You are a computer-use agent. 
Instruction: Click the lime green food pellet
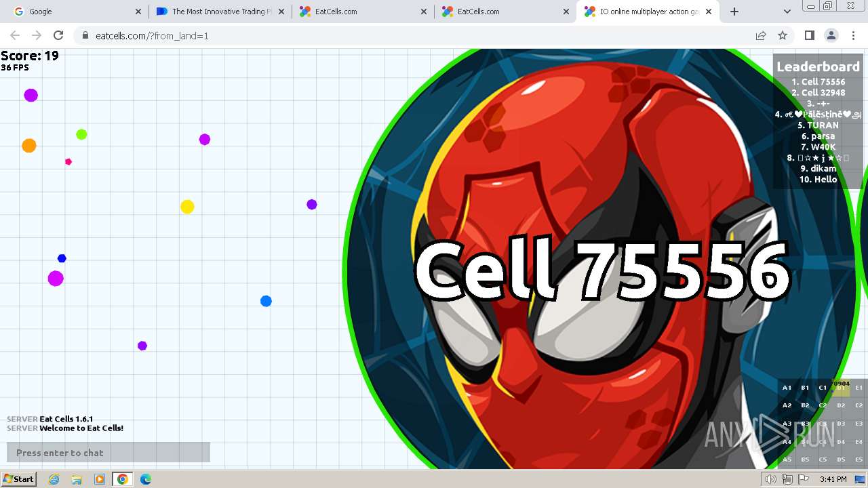[81, 134]
